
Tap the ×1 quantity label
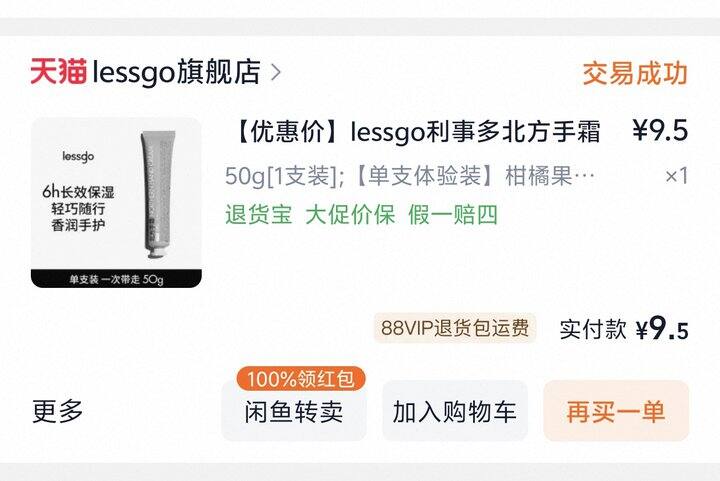click(x=676, y=176)
